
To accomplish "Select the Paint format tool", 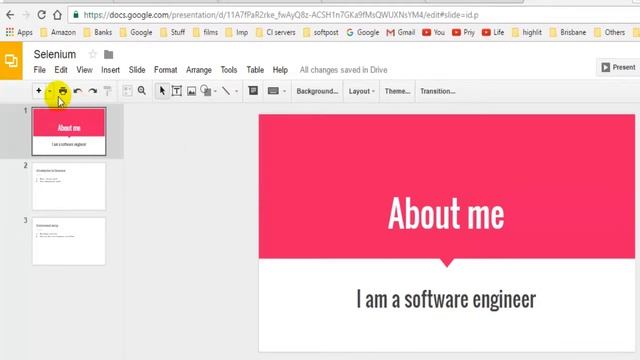I will 107,91.
